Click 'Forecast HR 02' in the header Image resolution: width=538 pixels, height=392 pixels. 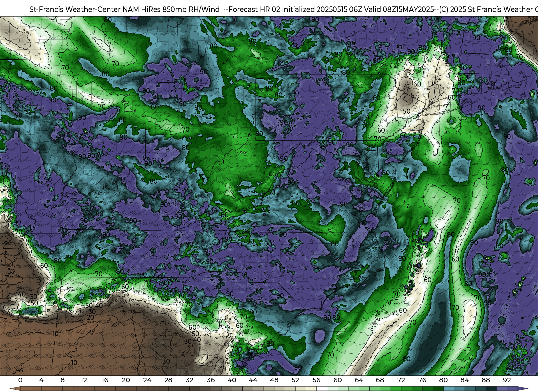254,10
